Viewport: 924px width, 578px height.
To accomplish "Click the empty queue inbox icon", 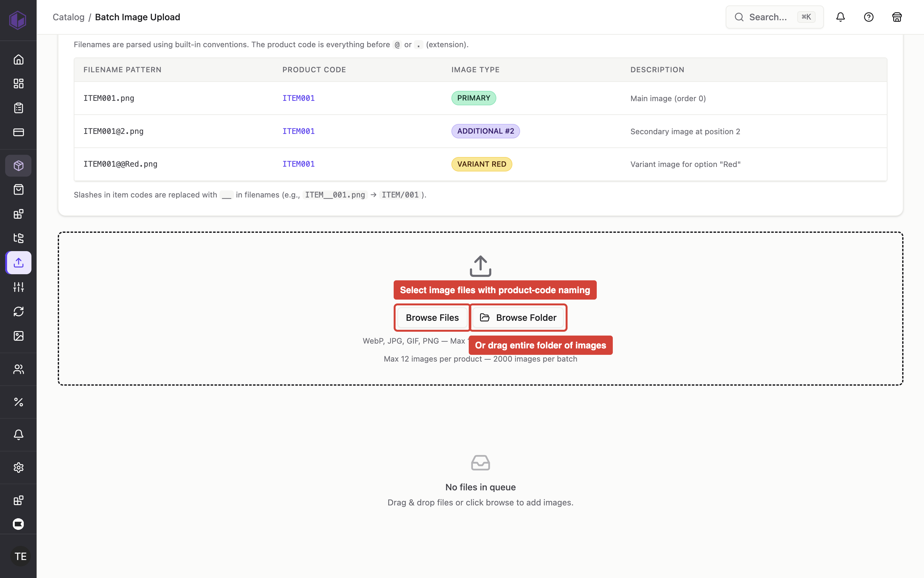I will click(x=480, y=463).
